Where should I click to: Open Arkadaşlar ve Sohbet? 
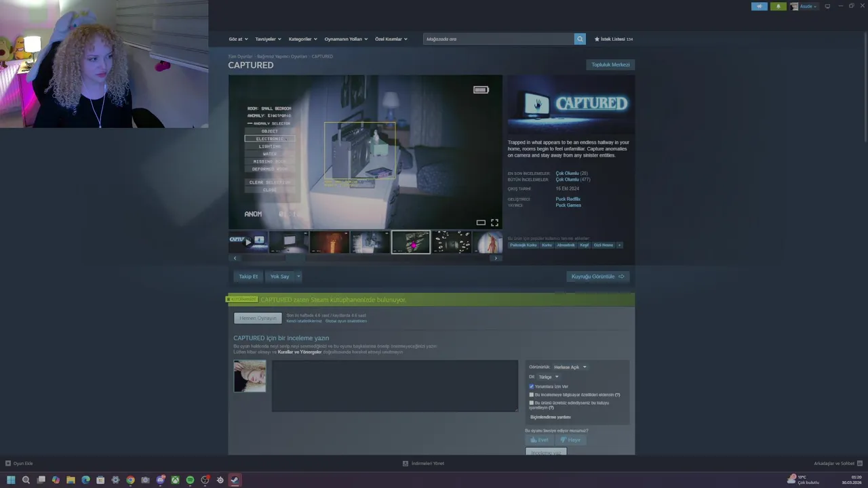pos(837,464)
